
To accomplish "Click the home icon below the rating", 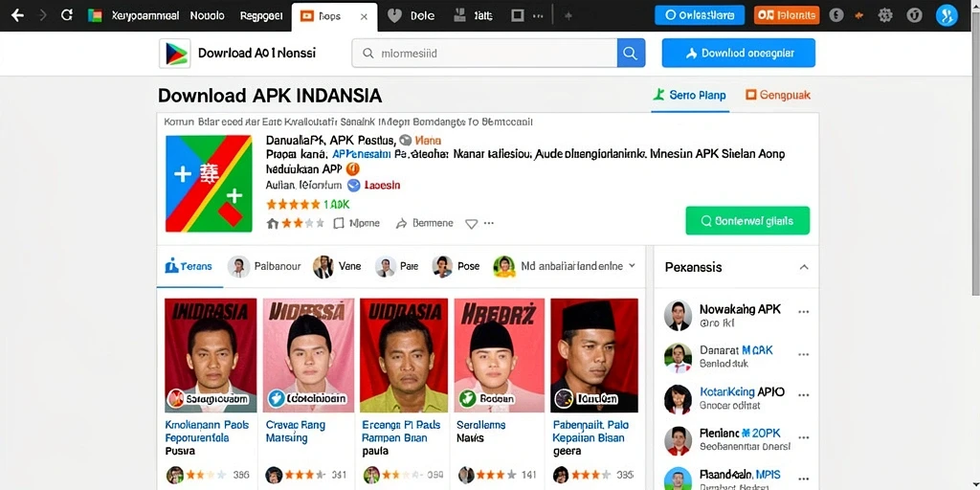I will [x=272, y=223].
